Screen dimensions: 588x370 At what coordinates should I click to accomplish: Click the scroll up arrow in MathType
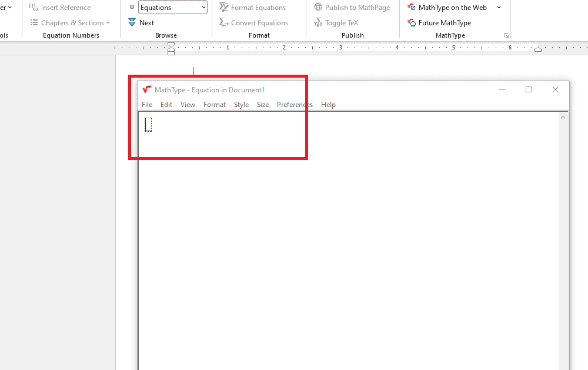point(563,118)
